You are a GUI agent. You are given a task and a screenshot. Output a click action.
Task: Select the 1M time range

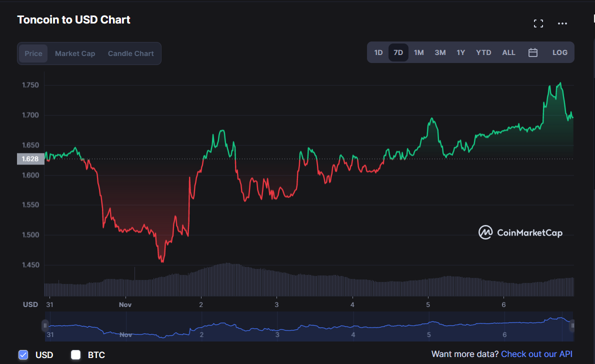419,52
